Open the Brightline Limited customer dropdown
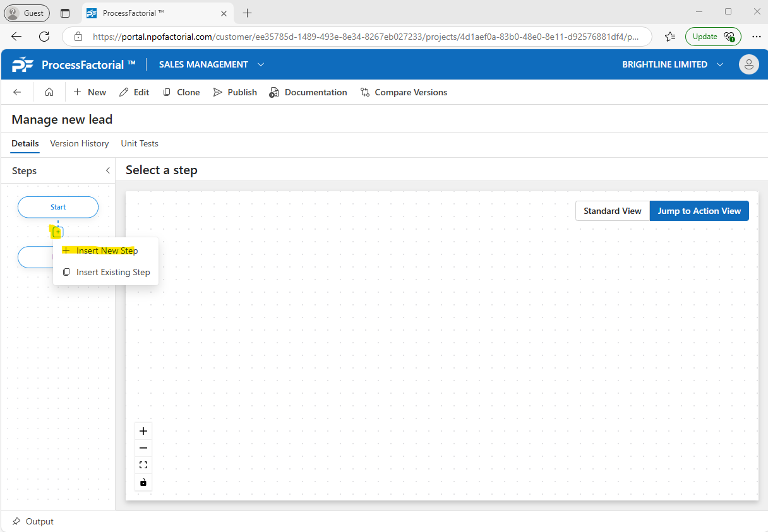This screenshot has height=532, width=768. 720,64
